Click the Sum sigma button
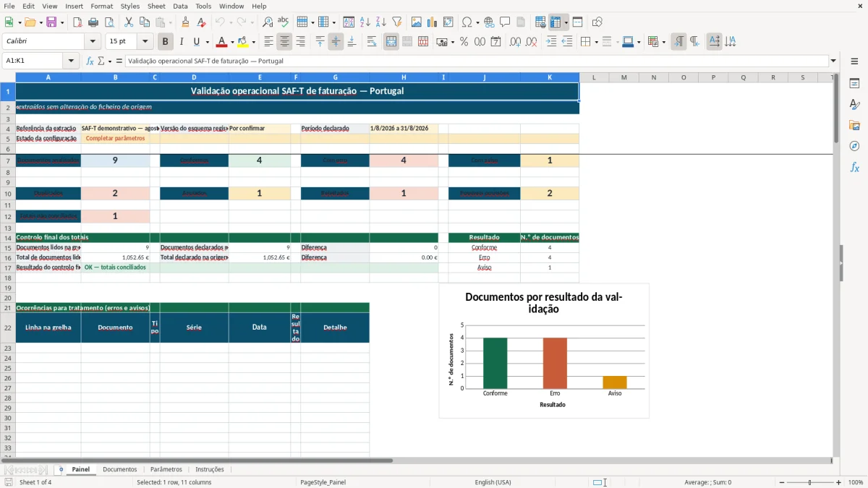The width and height of the screenshot is (868, 488). click(x=101, y=61)
